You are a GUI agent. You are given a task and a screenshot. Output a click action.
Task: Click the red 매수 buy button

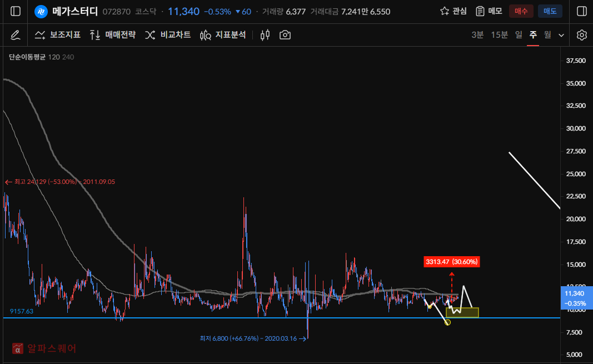[x=521, y=11]
